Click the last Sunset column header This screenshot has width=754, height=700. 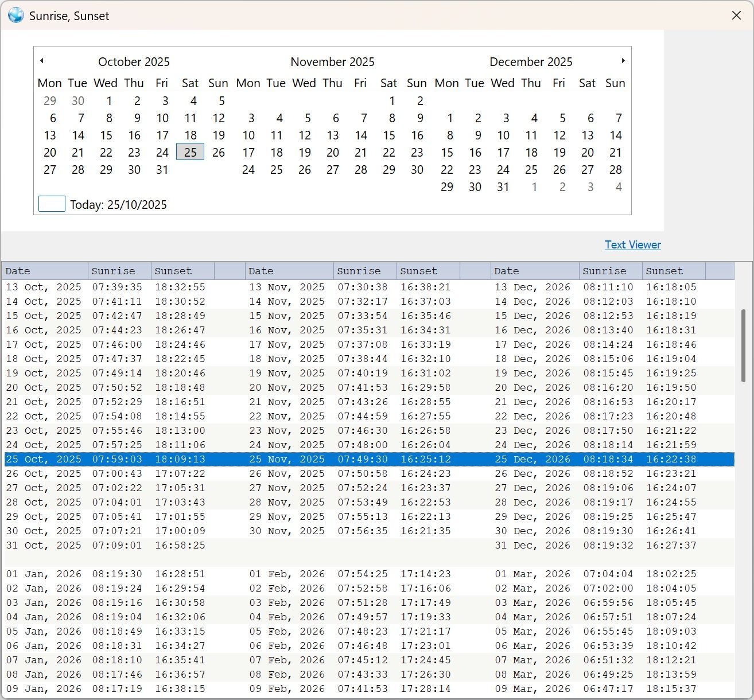point(673,271)
